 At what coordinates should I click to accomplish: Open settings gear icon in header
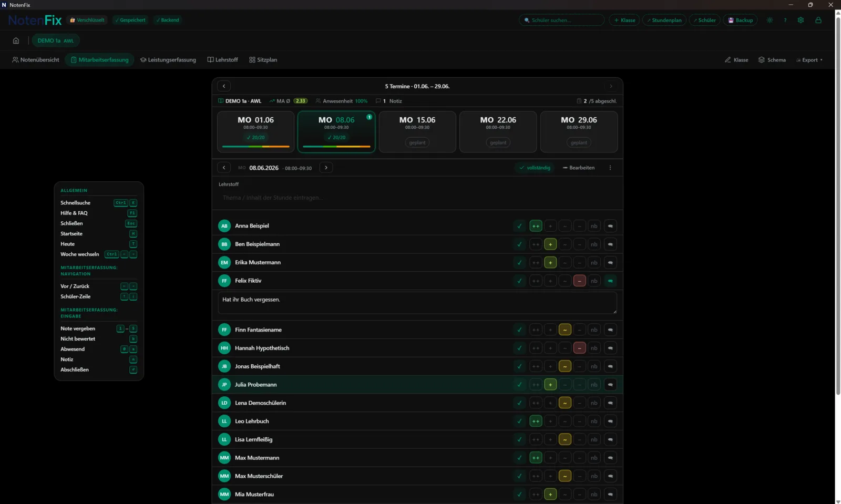tap(801, 20)
